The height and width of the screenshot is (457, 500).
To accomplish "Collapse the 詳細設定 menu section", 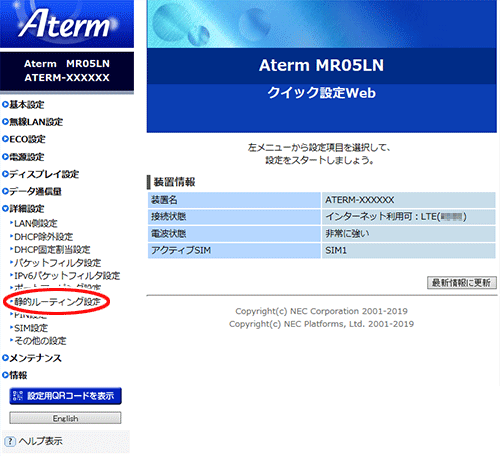I will [x=27, y=209].
